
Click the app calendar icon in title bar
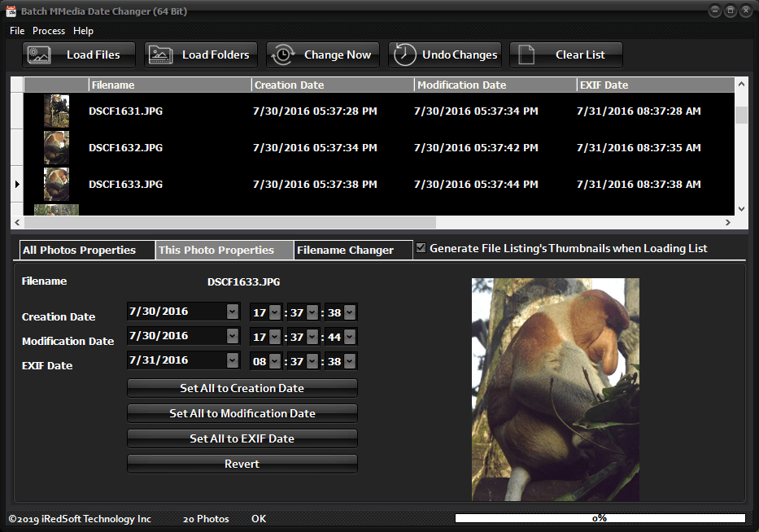[11, 11]
